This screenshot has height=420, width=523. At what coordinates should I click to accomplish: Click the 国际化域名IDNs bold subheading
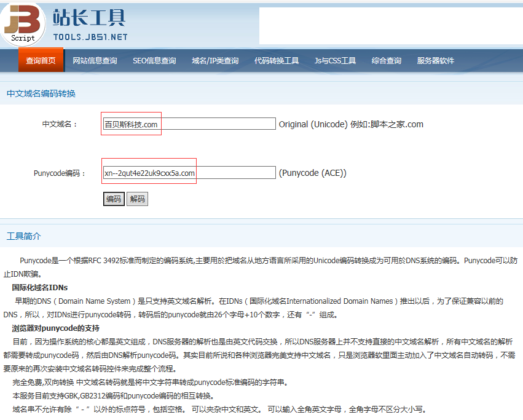[x=40, y=287]
